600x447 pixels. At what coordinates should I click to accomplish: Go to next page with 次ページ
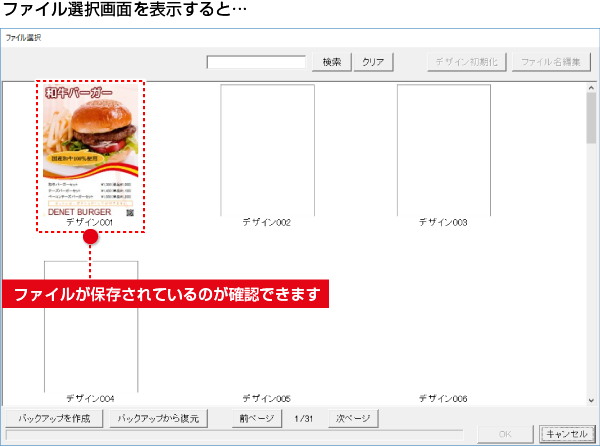coord(353,418)
